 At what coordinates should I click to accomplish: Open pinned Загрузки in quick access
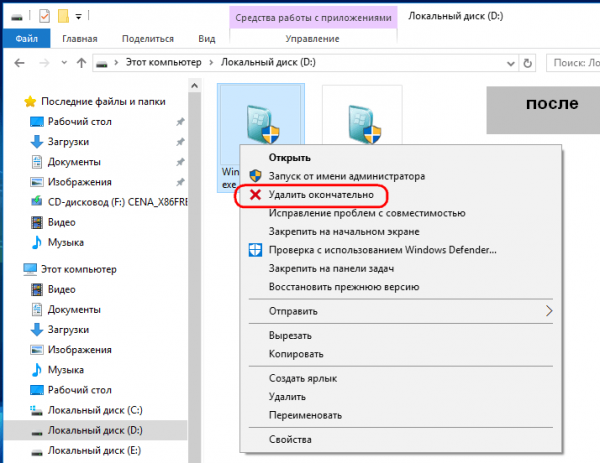pos(68,142)
